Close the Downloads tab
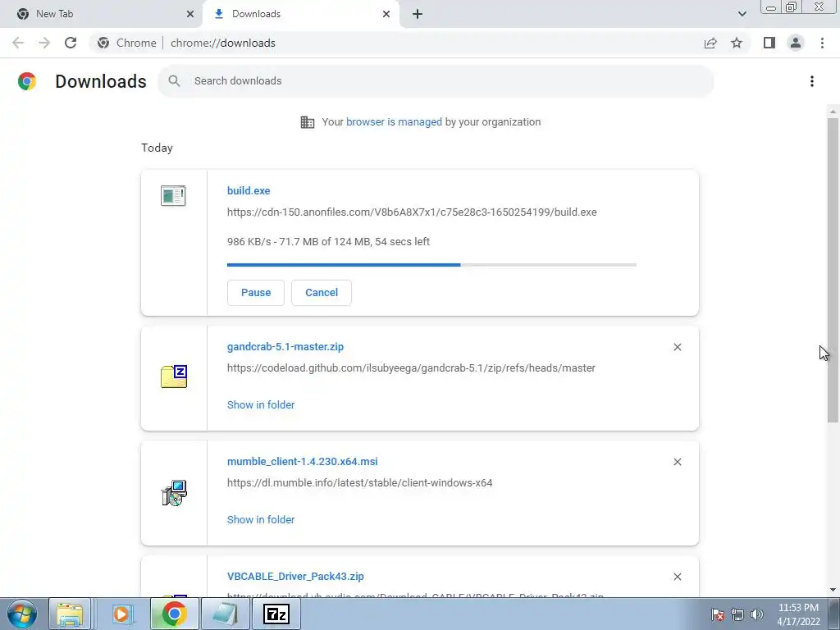The image size is (840, 630). (x=386, y=14)
